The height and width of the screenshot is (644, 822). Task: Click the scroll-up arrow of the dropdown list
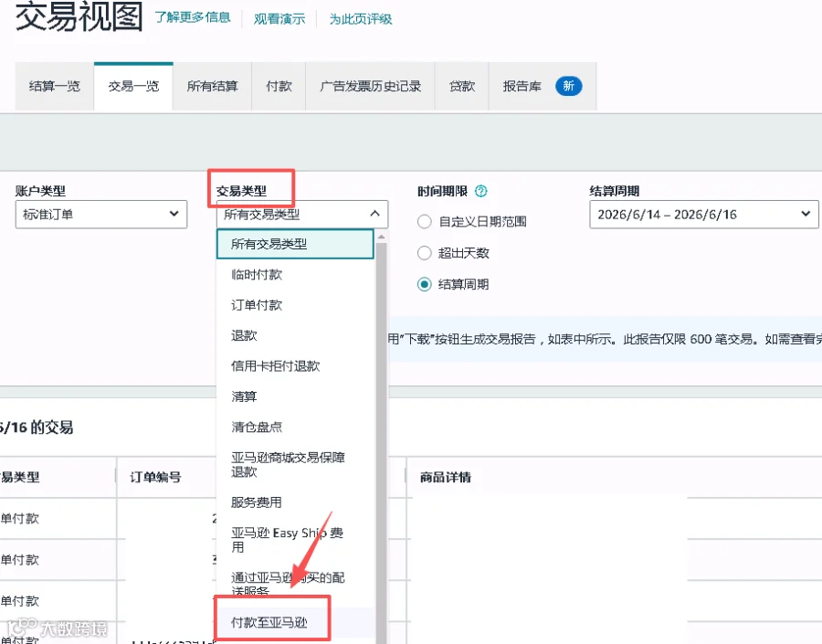click(381, 237)
